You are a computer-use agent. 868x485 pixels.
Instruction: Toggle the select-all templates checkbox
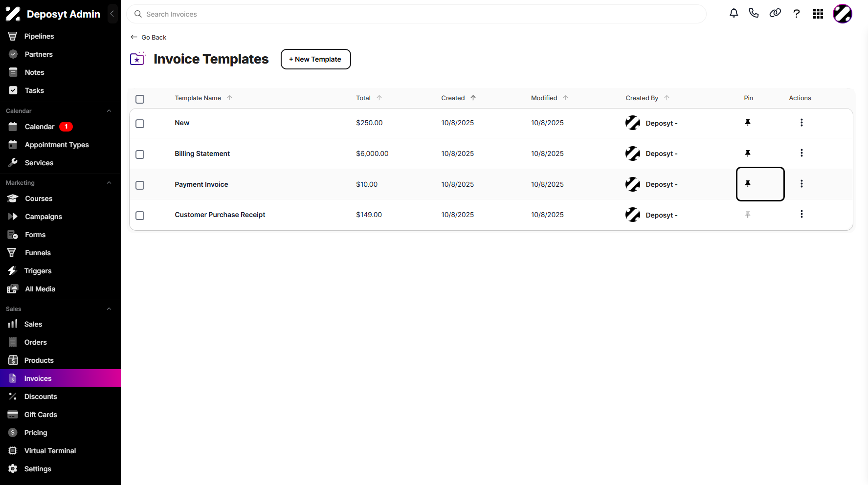click(x=140, y=99)
